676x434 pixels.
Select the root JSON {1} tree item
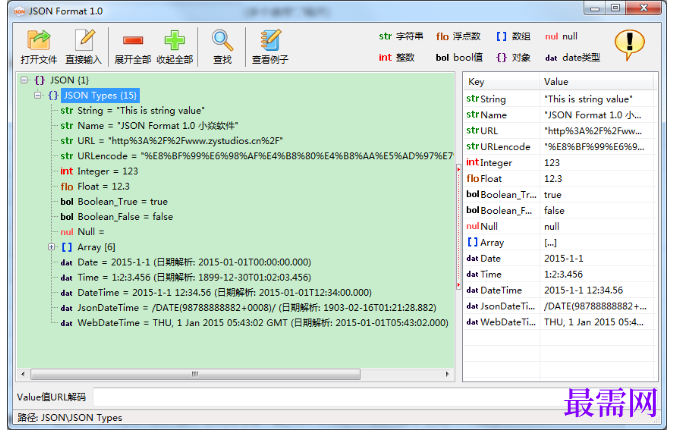69,80
